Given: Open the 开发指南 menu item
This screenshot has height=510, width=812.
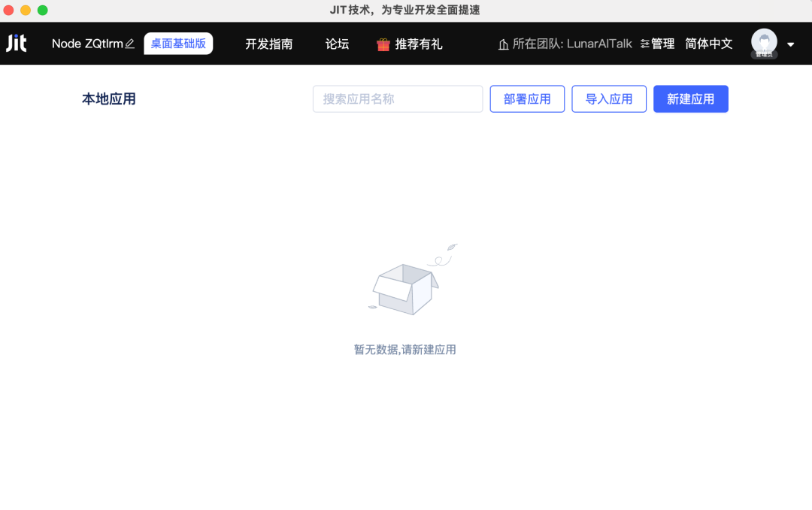Looking at the screenshot, I should 268,44.
